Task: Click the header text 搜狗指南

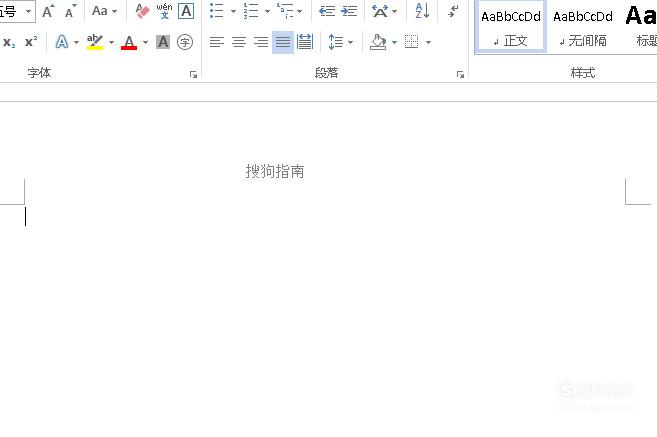Action: (x=275, y=171)
